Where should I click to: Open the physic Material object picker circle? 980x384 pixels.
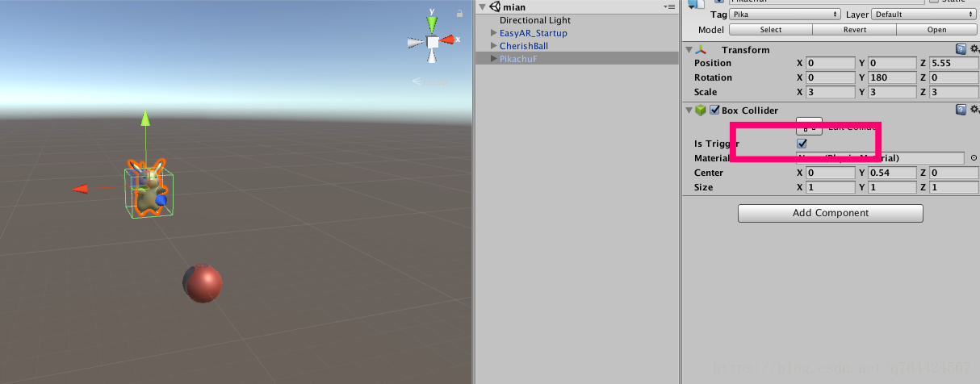click(974, 158)
